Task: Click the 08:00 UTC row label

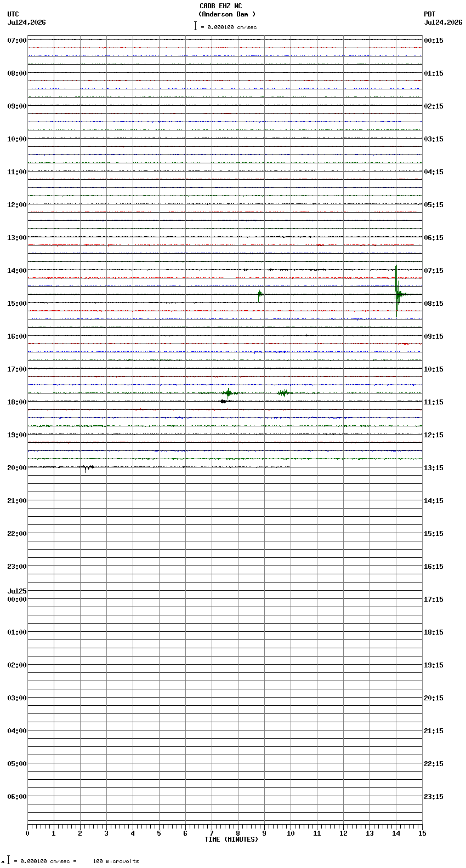Action: pyautogui.click(x=17, y=73)
